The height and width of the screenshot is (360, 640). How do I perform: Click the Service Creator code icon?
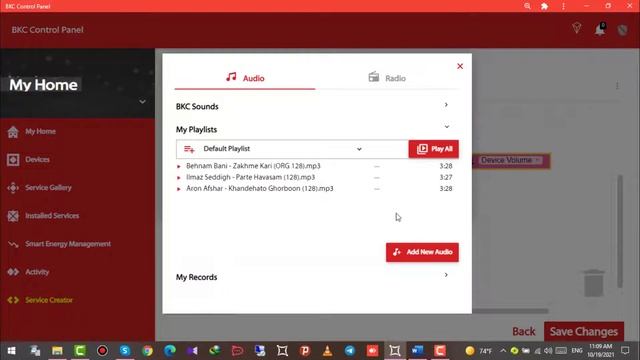click(x=13, y=300)
